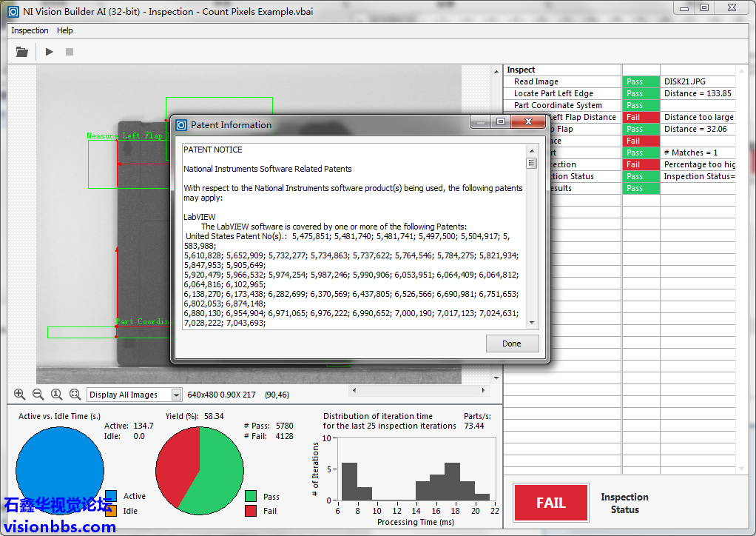
Task: Close the Patent Information dialog
Action: click(528, 122)
